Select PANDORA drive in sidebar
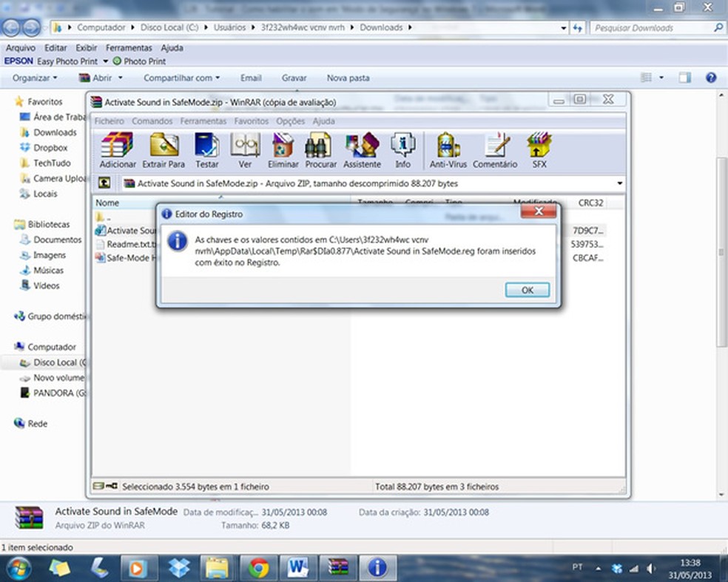This screenshot has height=582, width=728. (x=53, y=393)
